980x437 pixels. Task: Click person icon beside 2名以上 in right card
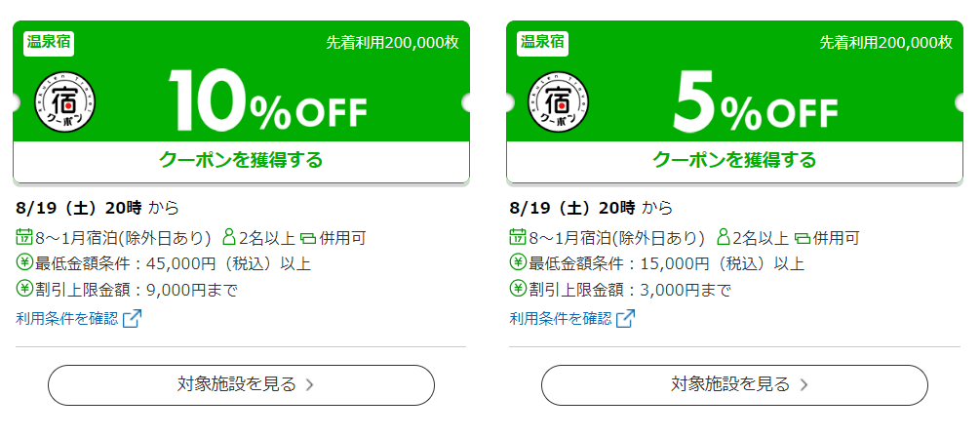pos(724,237)
